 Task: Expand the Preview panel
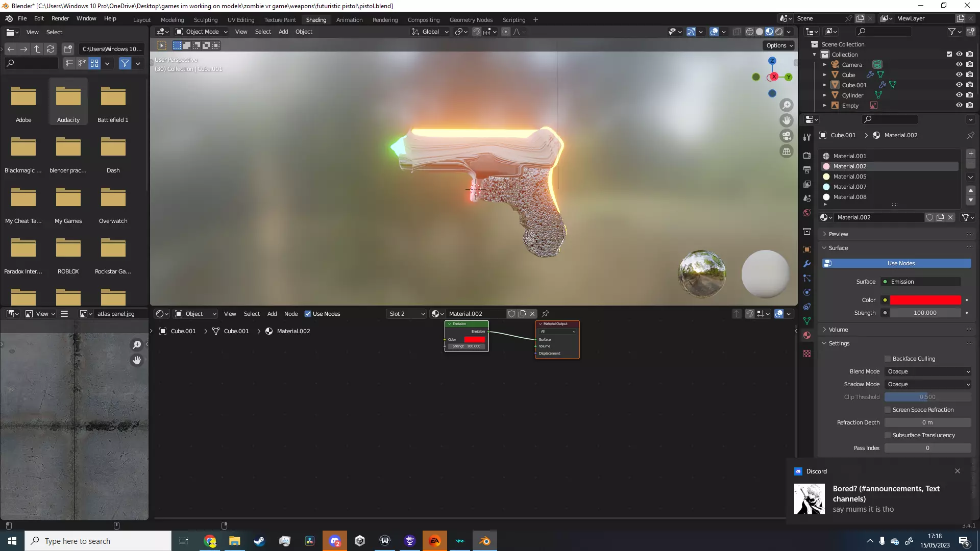click(838, 234)
